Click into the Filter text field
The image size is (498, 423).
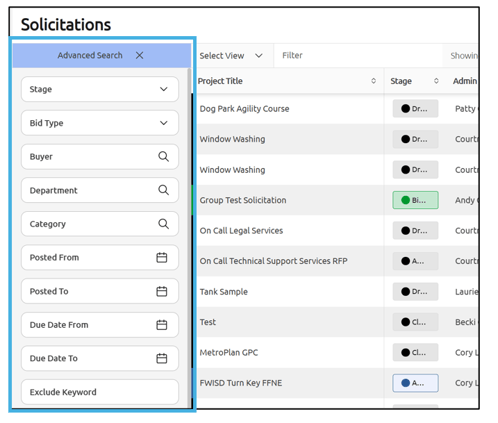click(358, 55)
